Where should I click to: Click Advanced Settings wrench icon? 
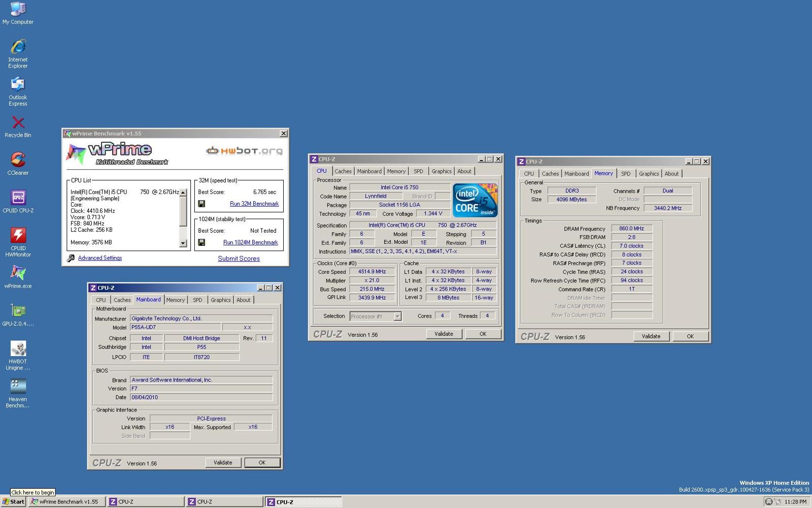pyautogui.click(x=71, y=258)
